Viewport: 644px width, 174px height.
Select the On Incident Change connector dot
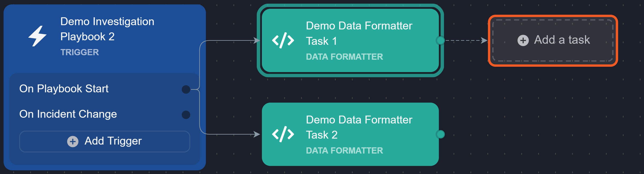[x=186, y=115]
